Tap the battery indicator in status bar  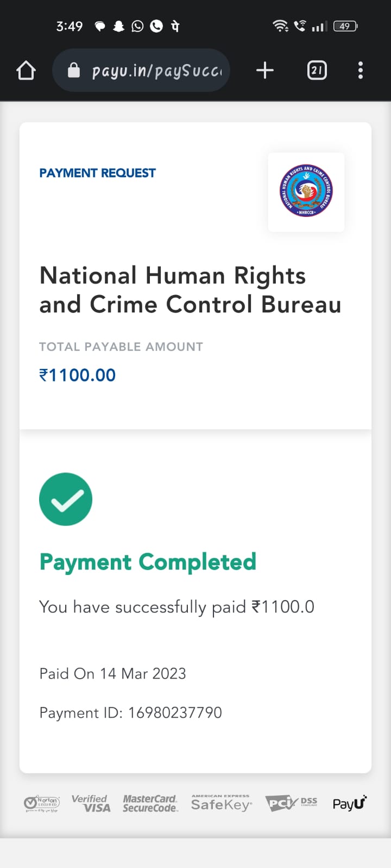click(345, 26)
